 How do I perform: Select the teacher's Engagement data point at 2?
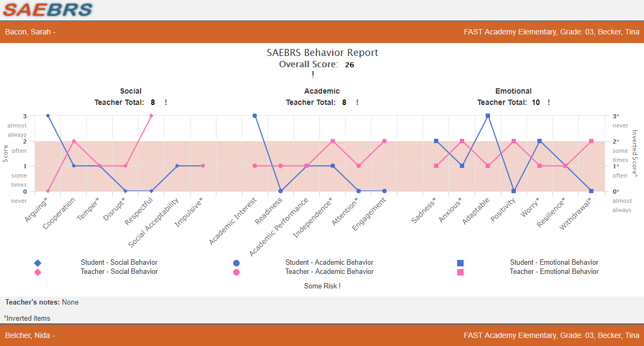(x=384, y=141)
